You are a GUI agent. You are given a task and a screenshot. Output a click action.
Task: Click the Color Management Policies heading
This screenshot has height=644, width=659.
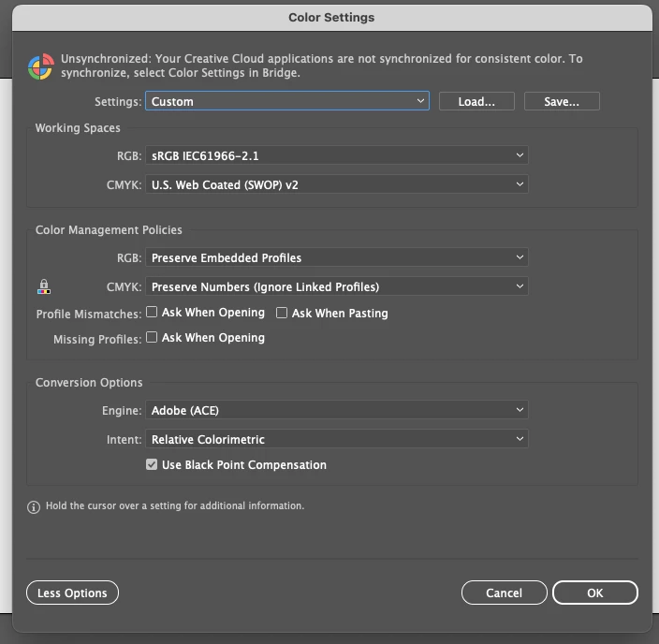pos(109,230)
